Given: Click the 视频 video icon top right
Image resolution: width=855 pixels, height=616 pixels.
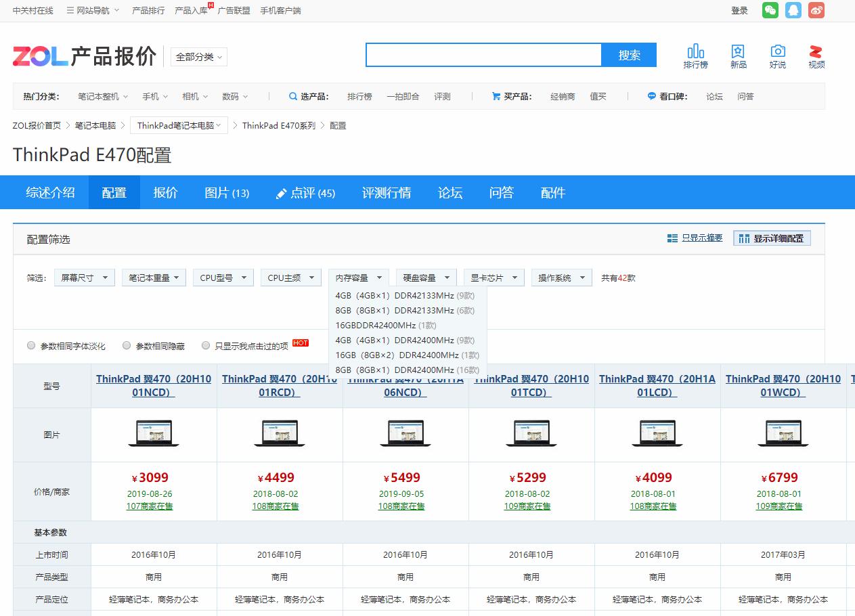Looking at the screenshot, I should pyautogui.click(x=816, y=53).
